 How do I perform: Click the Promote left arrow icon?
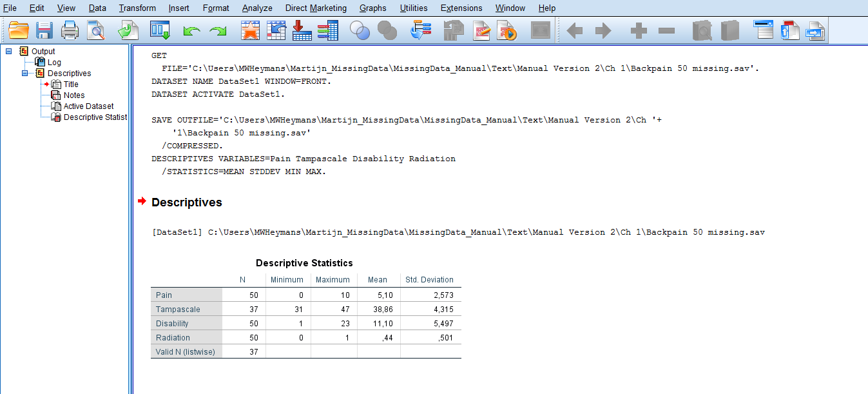574,31
